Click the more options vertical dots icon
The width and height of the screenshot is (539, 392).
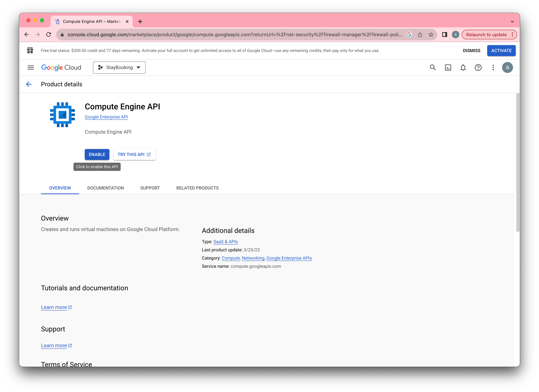coord(493,67)
